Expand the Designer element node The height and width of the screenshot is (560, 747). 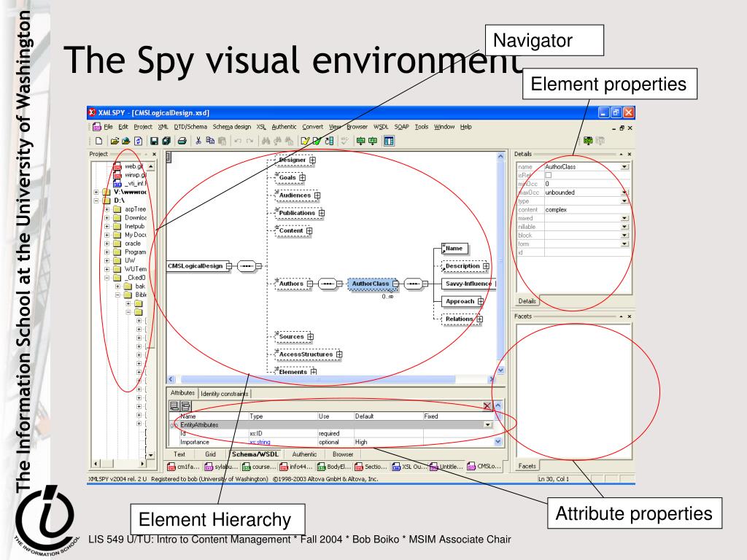tap(312, 160)
